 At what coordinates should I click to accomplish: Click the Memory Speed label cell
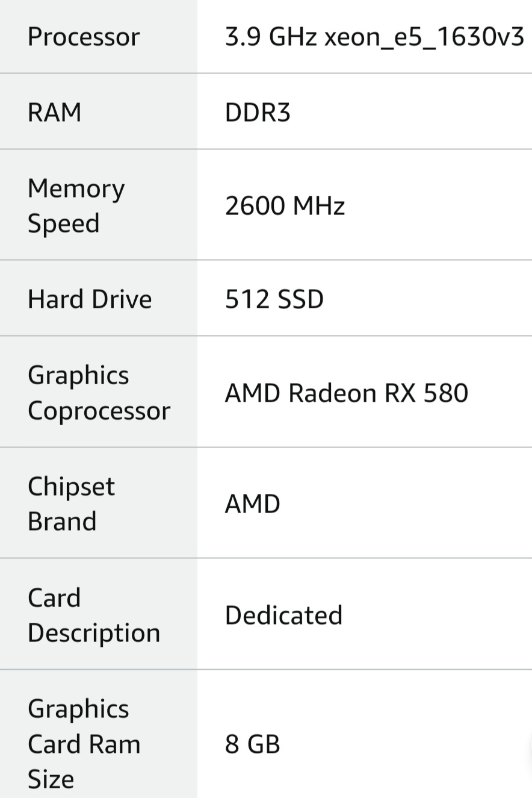pos(76,205)
